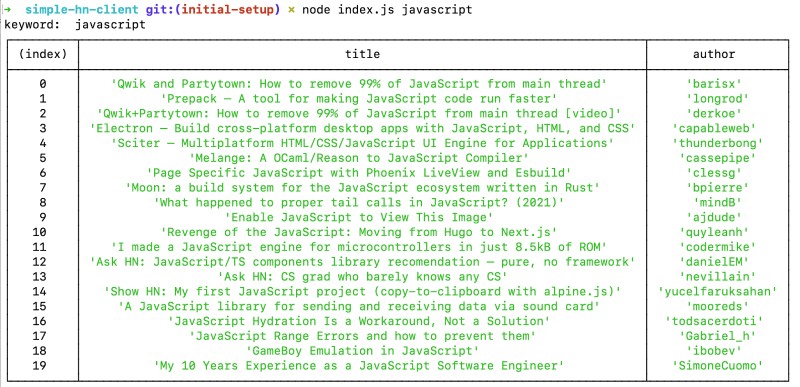This screenshot has height=387, width=800.
Task: Click author 'quyleanh'
Action: tap(714, 232)
